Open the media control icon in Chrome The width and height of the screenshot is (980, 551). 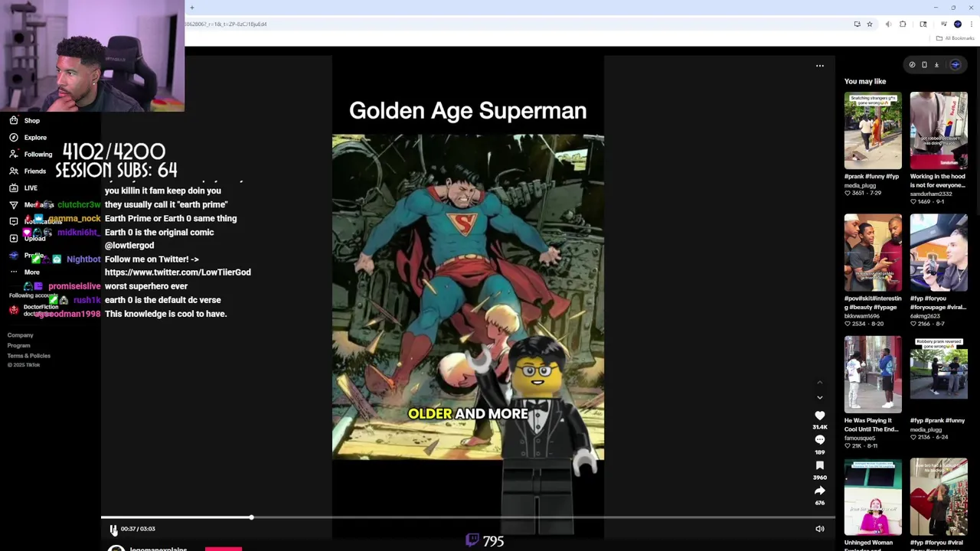pos(944,24)
